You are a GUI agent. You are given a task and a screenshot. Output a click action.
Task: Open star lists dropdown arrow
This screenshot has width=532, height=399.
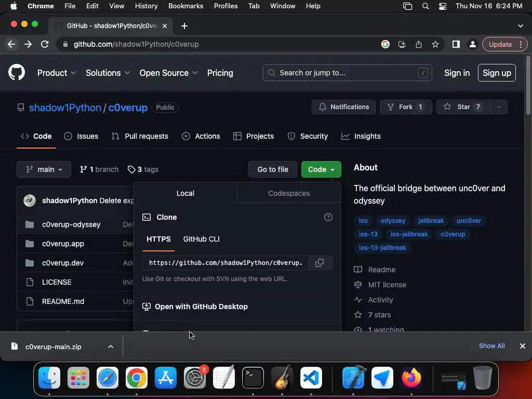click(x=499, y=107)
